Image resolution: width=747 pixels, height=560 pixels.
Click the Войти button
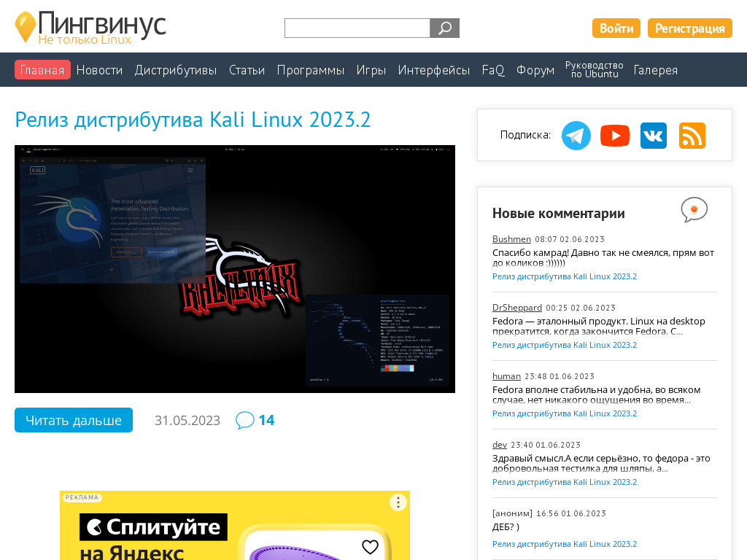tap(616, 28)
